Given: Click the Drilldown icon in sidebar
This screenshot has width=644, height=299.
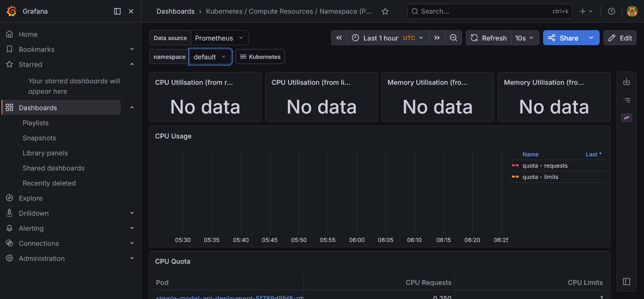Looking at the screenshot, I should point(9,213).
